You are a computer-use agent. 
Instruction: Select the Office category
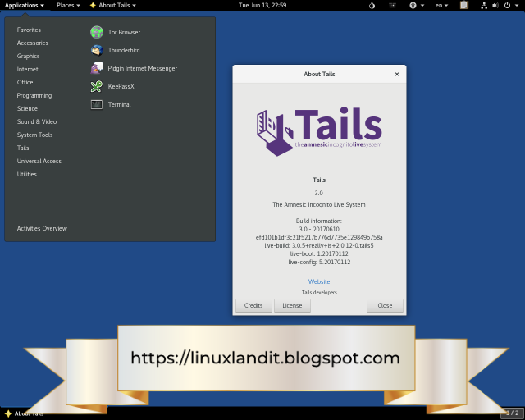coord(25,82)
